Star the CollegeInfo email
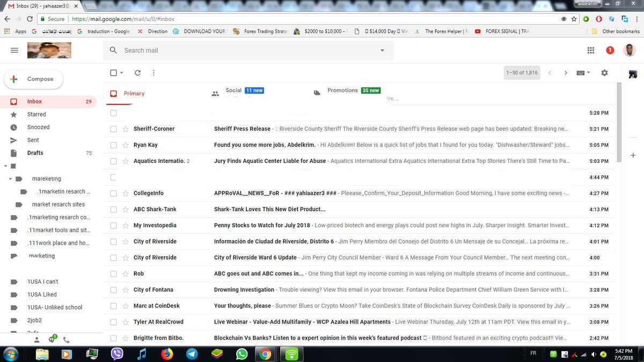Screen dimensions: 644x362 point(126,193)
